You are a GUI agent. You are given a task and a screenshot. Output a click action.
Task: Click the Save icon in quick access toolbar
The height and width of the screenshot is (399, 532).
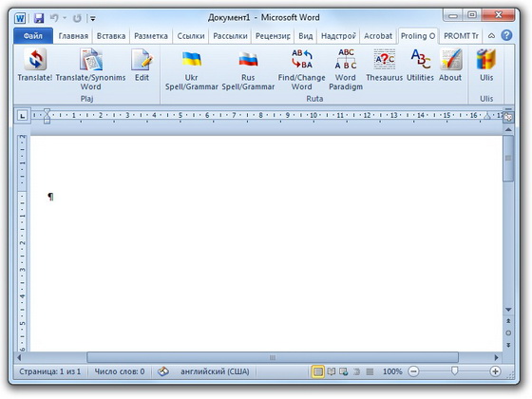pyautogui.click(x=39, y=18)
